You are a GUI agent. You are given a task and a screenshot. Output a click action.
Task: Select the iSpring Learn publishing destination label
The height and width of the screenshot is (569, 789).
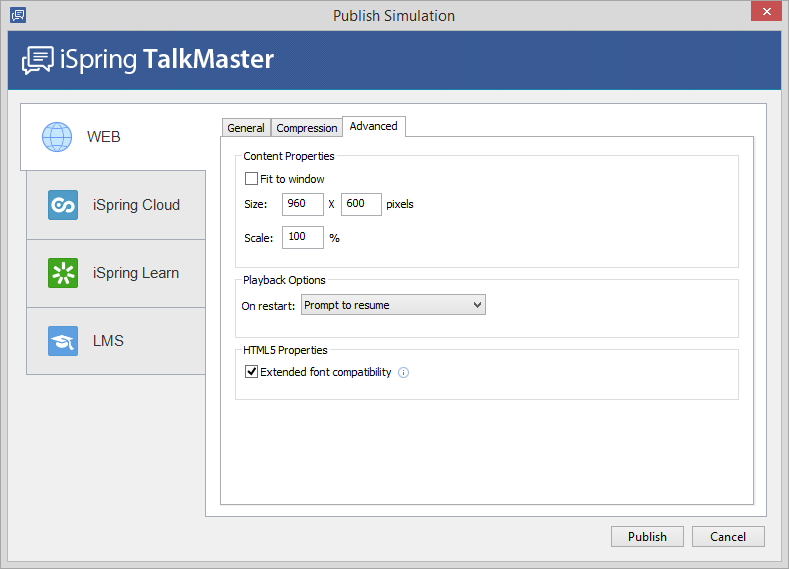click(136, 273)
